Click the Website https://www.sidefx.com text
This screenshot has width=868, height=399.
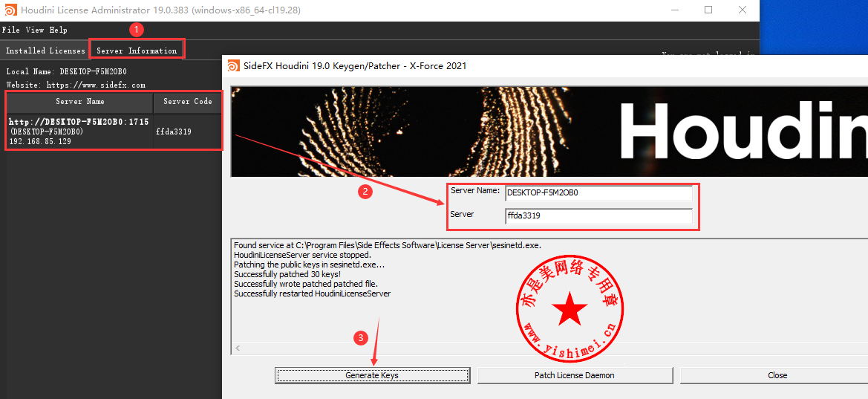tap(76, 85)
